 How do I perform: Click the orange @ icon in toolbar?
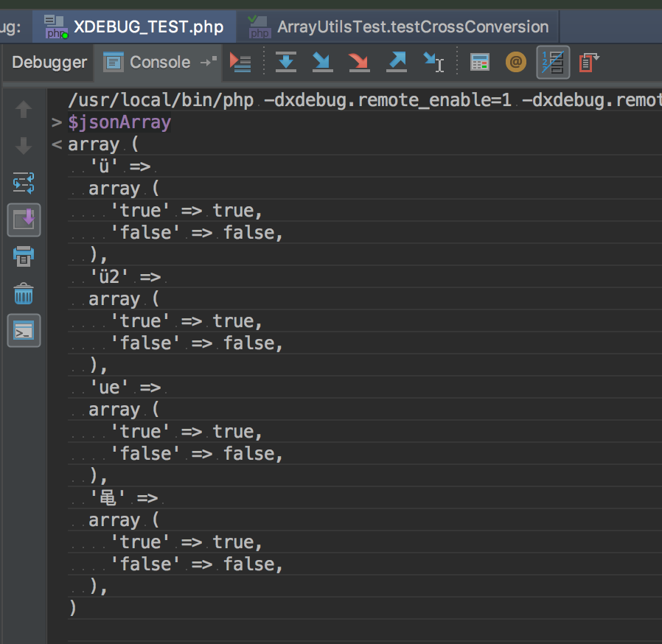tap(516, 63)
